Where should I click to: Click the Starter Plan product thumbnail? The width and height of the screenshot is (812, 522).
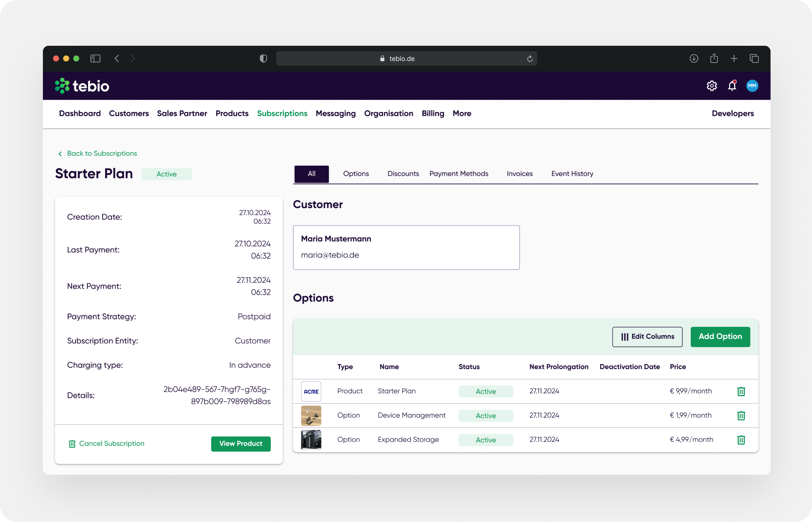point(311,391)
